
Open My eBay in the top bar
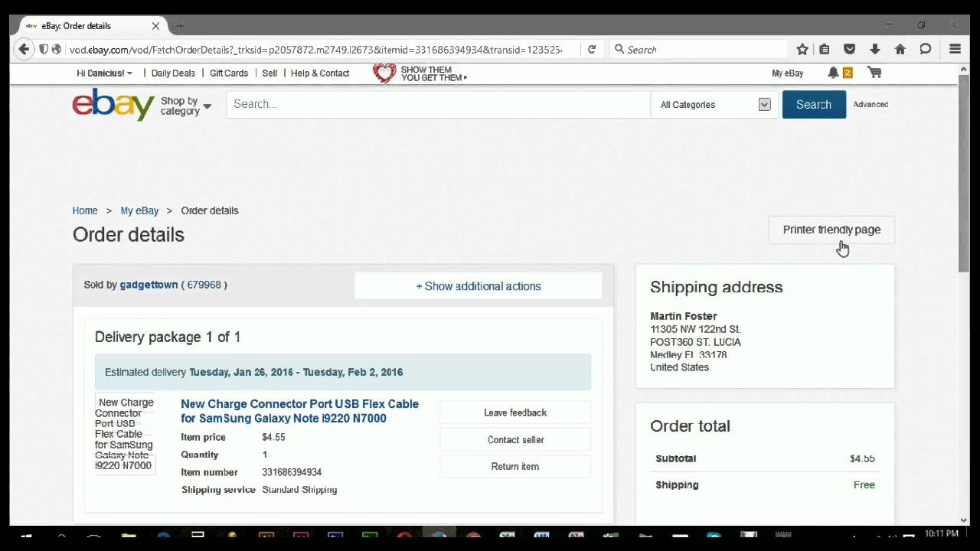tap(788, 73)
